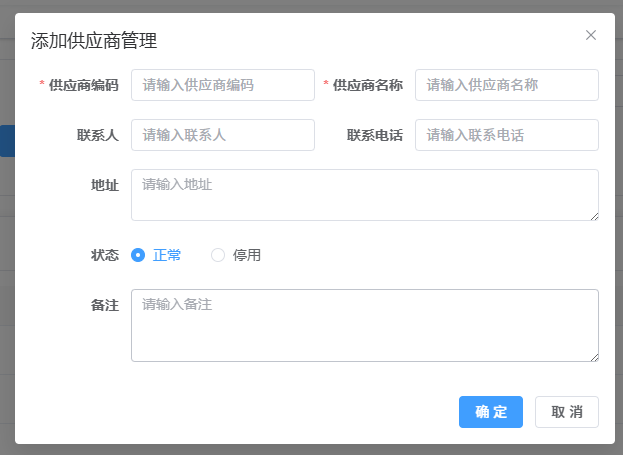Select the 联系电话 input field
Viewport: 623px width, 455px height.
pyautogui.click(x=506, y=135)
